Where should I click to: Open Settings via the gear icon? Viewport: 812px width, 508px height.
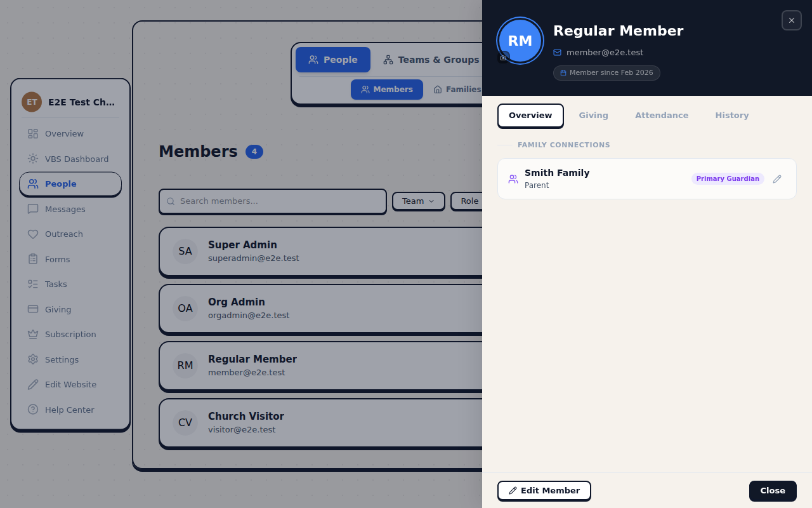click(x=33, y=359)
